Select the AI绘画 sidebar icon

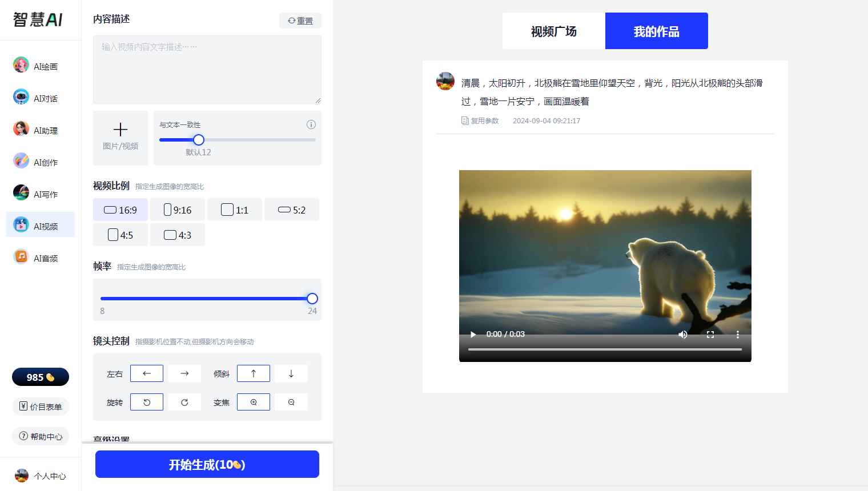point(21,65)
